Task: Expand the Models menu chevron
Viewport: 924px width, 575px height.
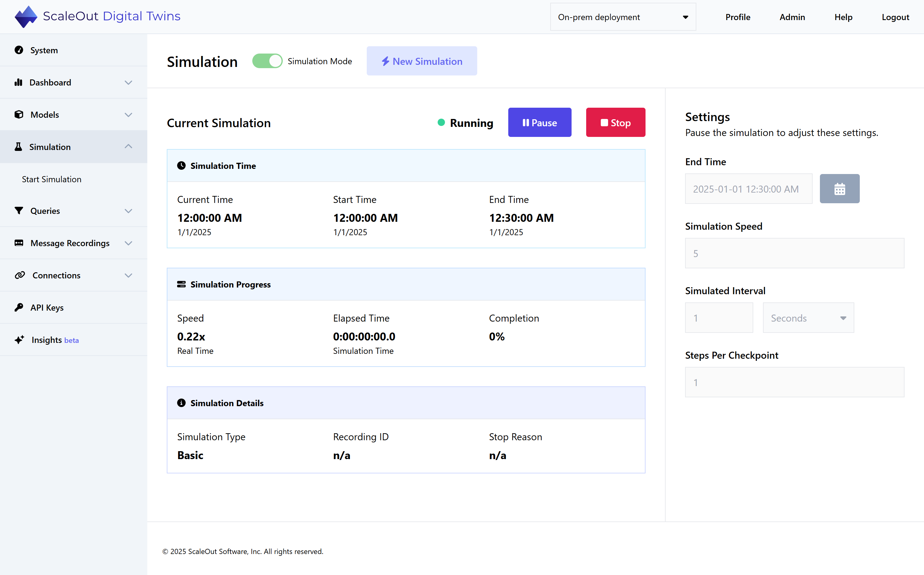Action: pos(128,115)
